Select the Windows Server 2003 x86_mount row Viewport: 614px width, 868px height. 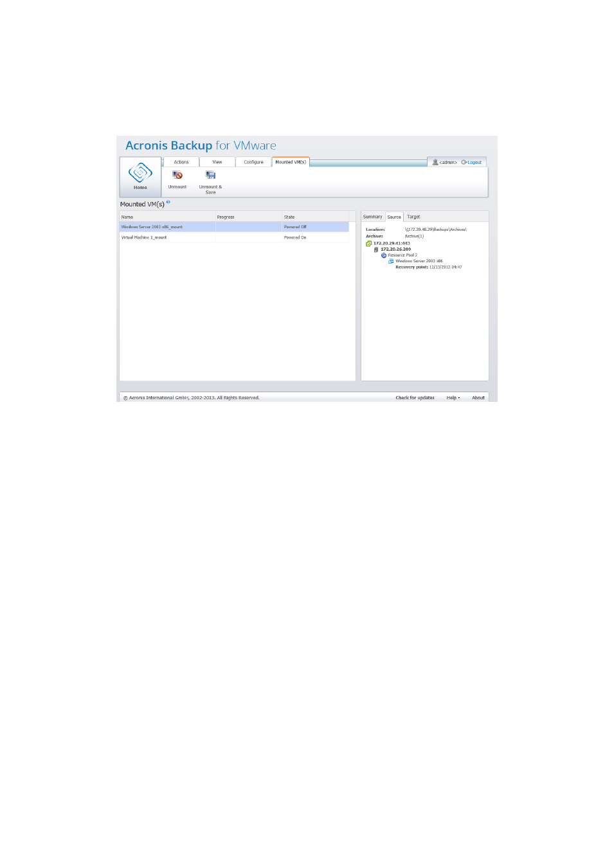(234, 227)
